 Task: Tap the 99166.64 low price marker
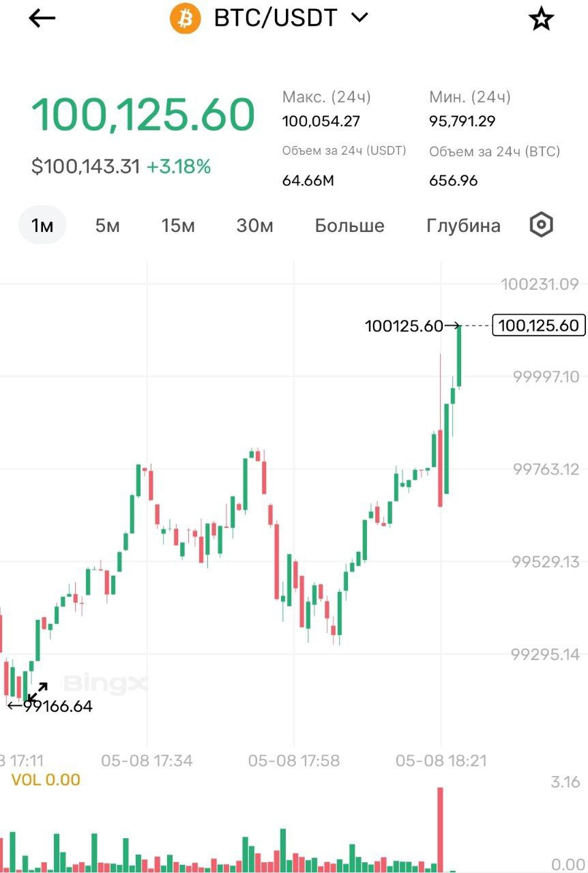pos(58,707)
